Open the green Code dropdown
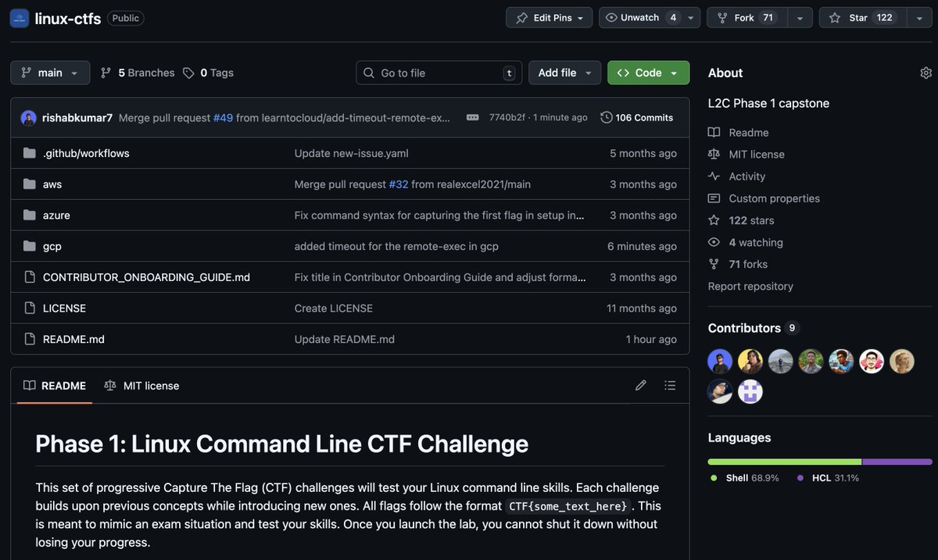The height and width of the screenshot is (560, 938). click(x=649, y=73)
